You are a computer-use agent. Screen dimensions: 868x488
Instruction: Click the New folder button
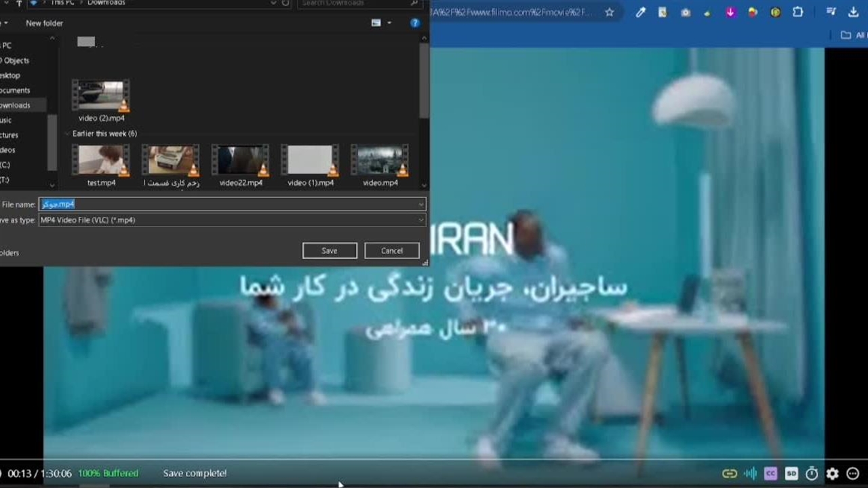(44, 23)
